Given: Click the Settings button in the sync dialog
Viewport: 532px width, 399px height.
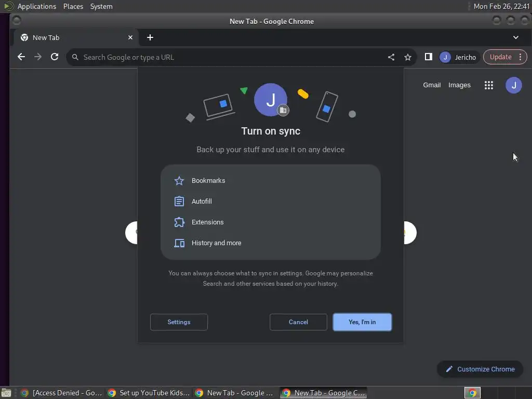Looking at the screenshot, I should click(179, 322).
